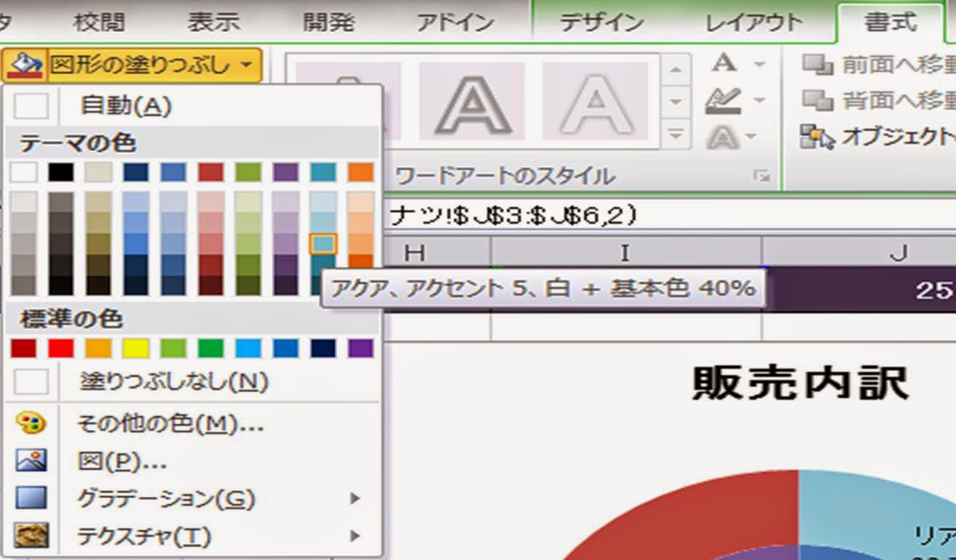This screenshot has width=956, height=560.
Task: Pick the white theme color swatch
Action: pos(23,172)
